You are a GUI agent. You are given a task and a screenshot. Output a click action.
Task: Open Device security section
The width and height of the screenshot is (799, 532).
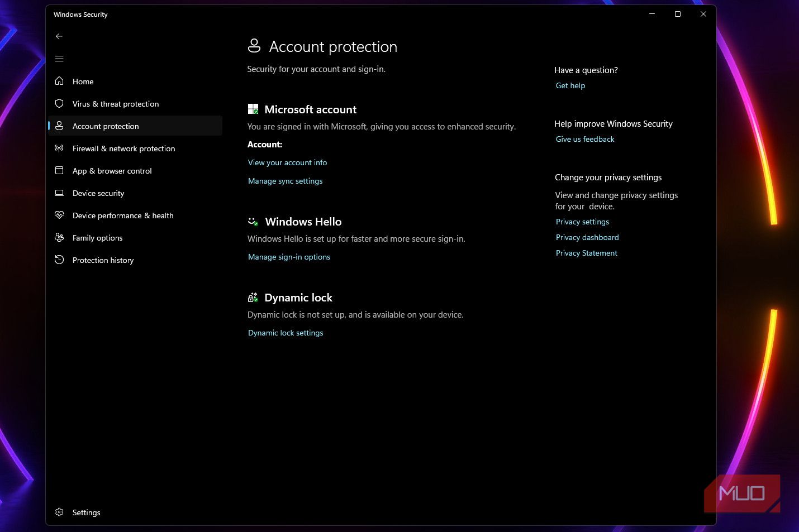click(135, 193)
